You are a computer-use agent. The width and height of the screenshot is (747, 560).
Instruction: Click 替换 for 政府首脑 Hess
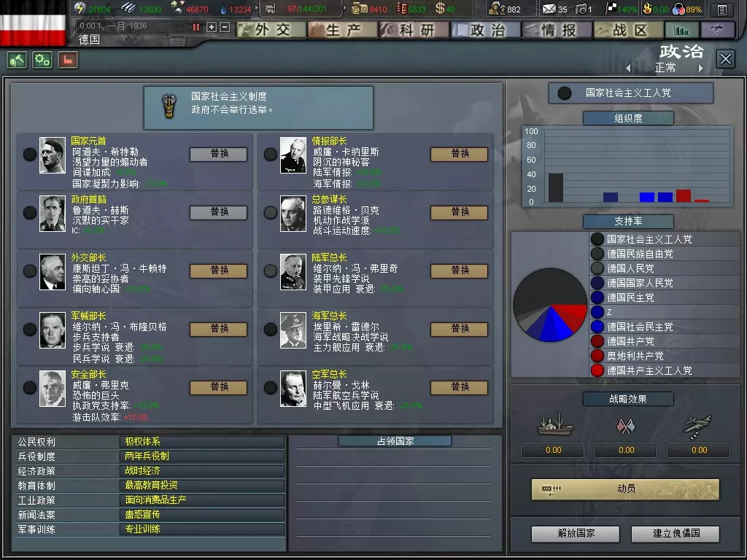pos(219,212)
